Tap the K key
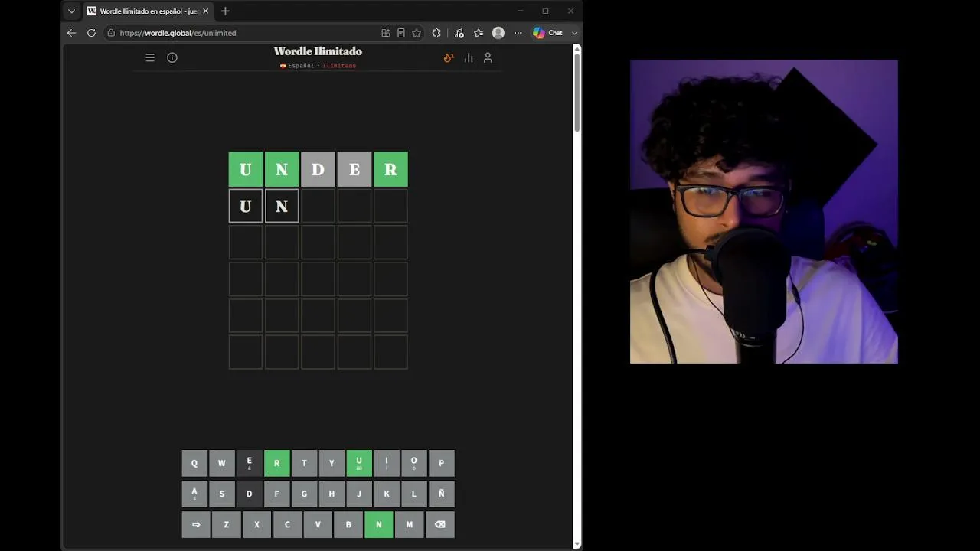 (x=387, y=494)
